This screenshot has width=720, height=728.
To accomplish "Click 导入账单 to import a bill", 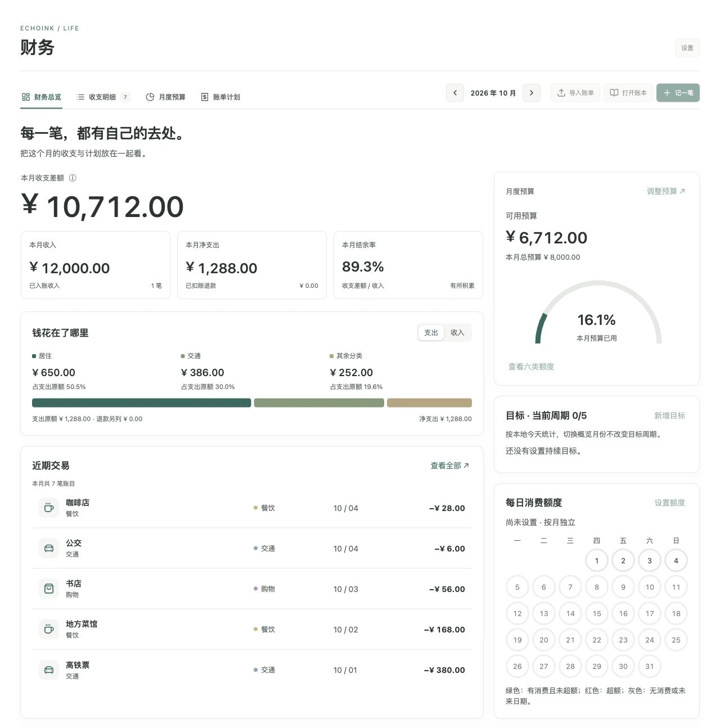I will coord(575,93).
